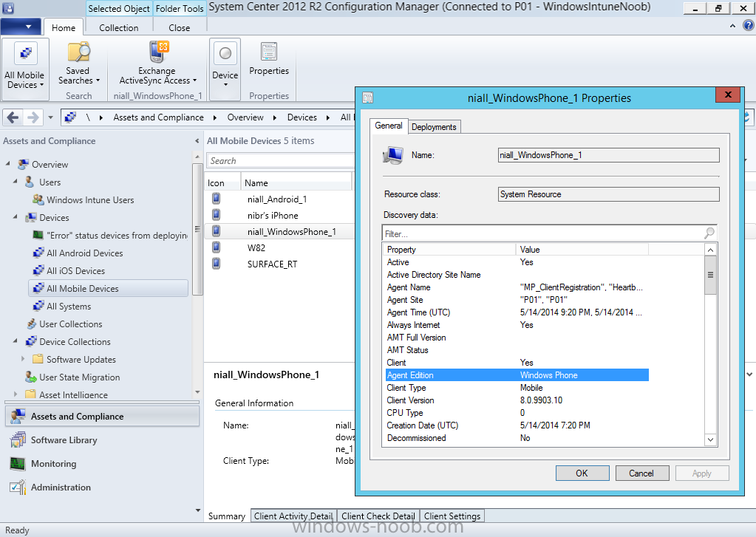The width and height of the screenshot is (756, 537).
Task: Collapse the Assets and Compliance navigation pane
Action: [x=197, y=141]
